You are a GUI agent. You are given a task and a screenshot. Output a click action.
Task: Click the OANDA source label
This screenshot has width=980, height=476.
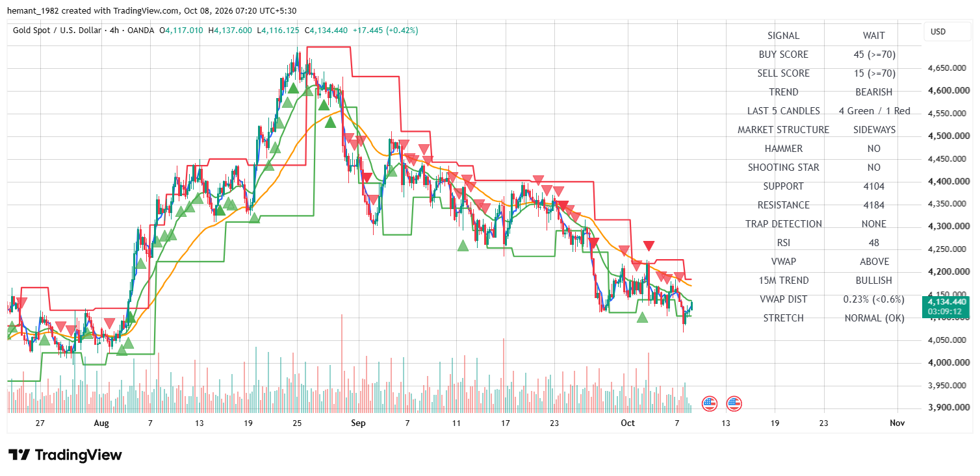(x=140, y=31)
